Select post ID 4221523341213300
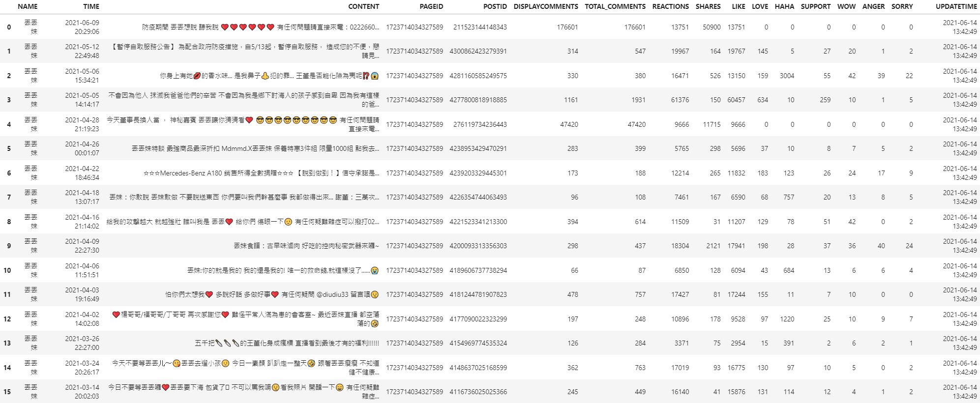Screen dimensions: 980x403 (478, 222)
